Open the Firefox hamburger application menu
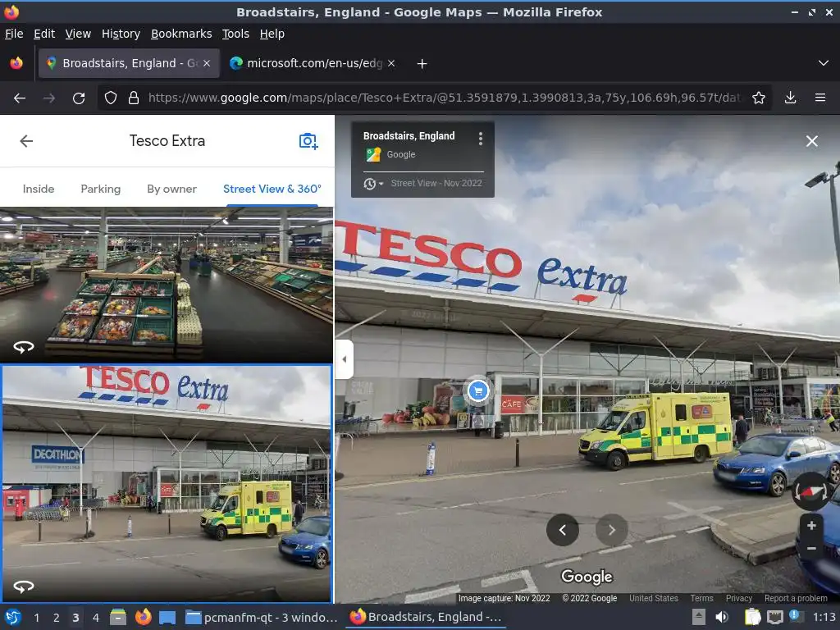Screen dimensions: 840x630 tap(820, 98)
